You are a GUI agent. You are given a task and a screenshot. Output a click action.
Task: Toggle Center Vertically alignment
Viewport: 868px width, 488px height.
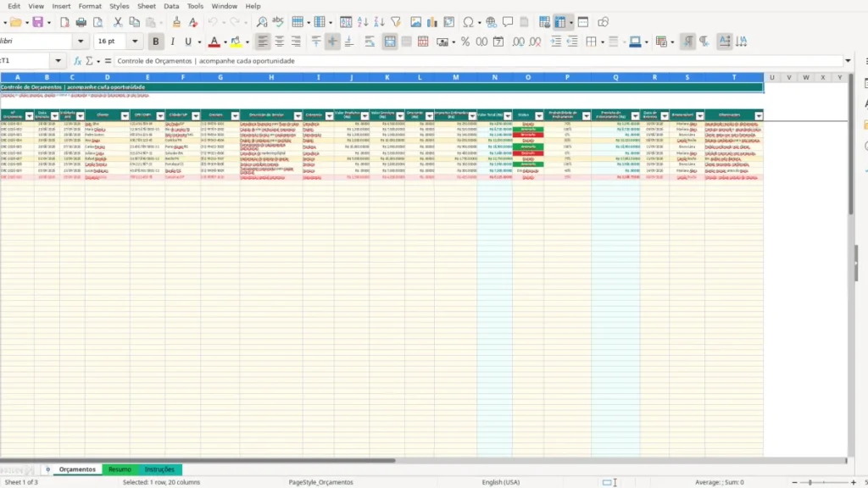pyautogui.click(x=332, y=42)
